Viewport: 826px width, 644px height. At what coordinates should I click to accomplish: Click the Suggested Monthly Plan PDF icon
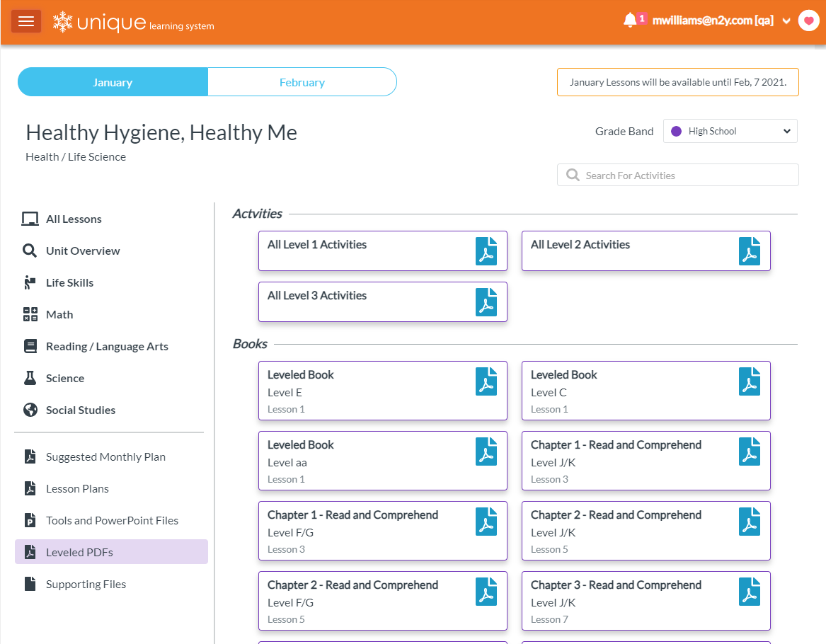point(30,456)
